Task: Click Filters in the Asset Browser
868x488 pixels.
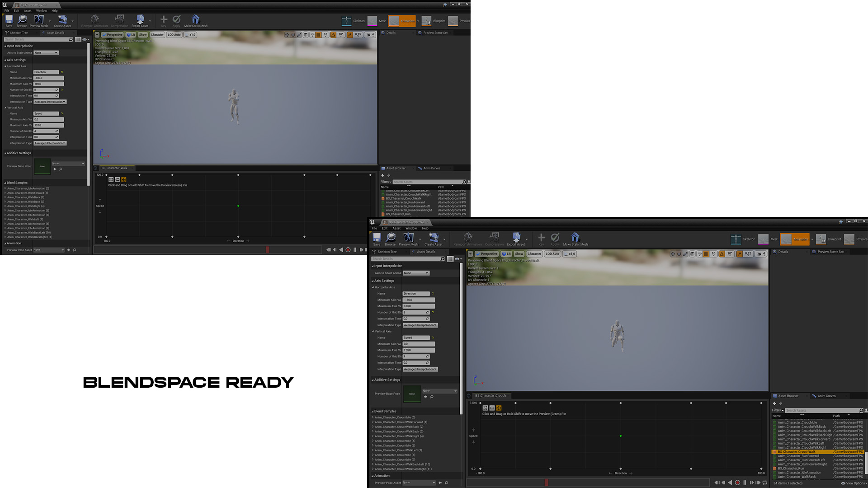Action: 777,410
